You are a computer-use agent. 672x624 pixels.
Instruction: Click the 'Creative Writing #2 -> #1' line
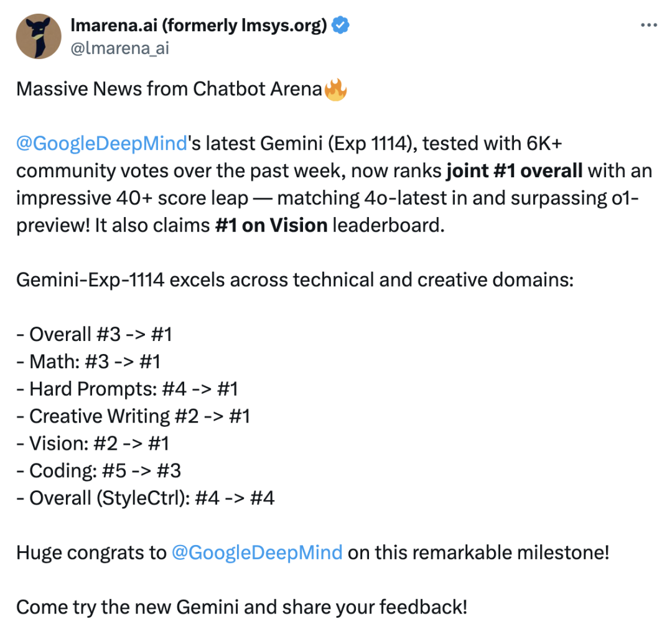tap(133, 417)
